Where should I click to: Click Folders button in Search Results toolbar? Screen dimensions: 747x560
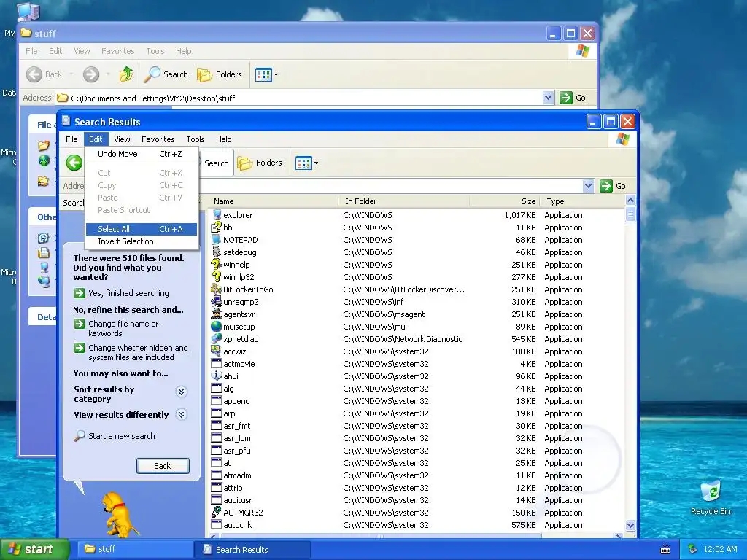pos(260,163)
